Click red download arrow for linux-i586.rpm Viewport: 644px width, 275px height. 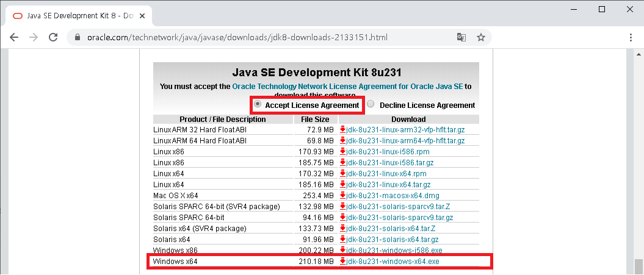coord(343,151)
